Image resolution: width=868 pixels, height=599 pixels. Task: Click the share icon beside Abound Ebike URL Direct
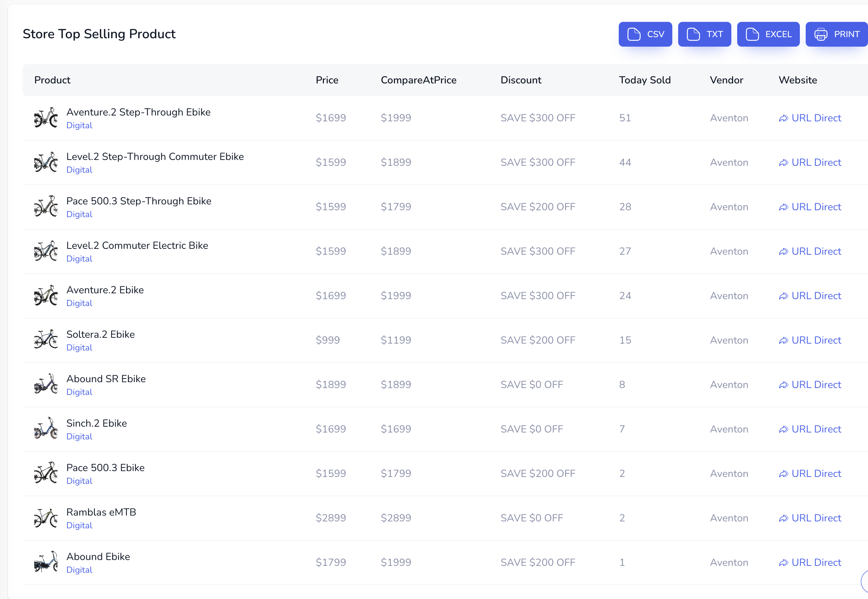pyautogui.click(x=783, y=563)
